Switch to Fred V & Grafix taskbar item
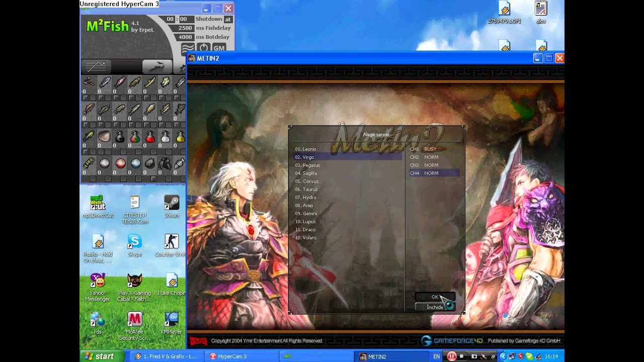This screenshot has width=644, height=362. [167, 356]
